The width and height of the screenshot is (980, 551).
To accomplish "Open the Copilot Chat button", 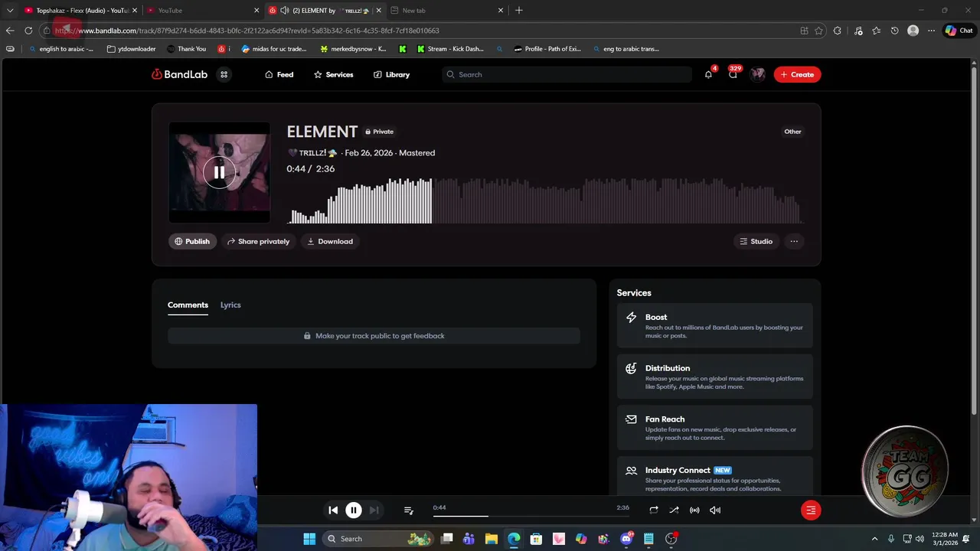I will pos(959,31).
